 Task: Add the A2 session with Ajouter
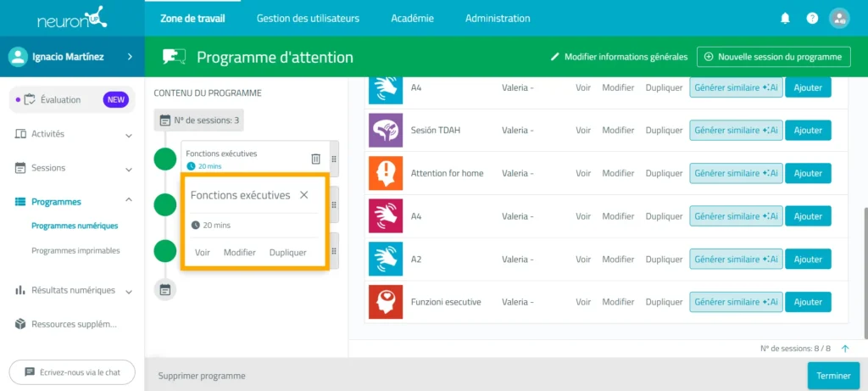(808, 260)
